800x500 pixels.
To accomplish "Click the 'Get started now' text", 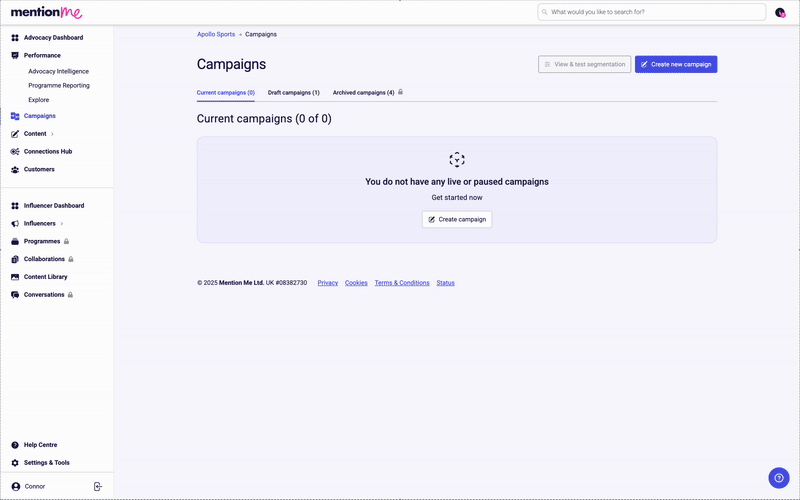I will point(457,198).
